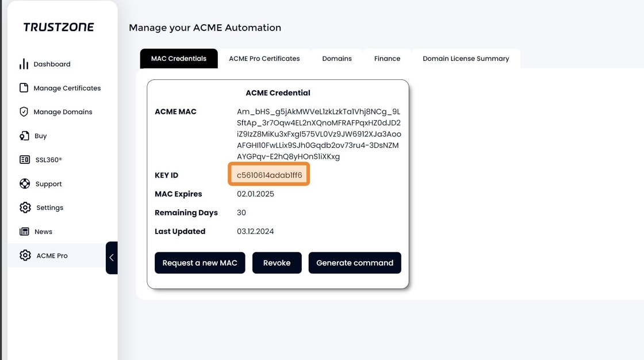
Task: Click the Revoke button
Action: (277, 263)
